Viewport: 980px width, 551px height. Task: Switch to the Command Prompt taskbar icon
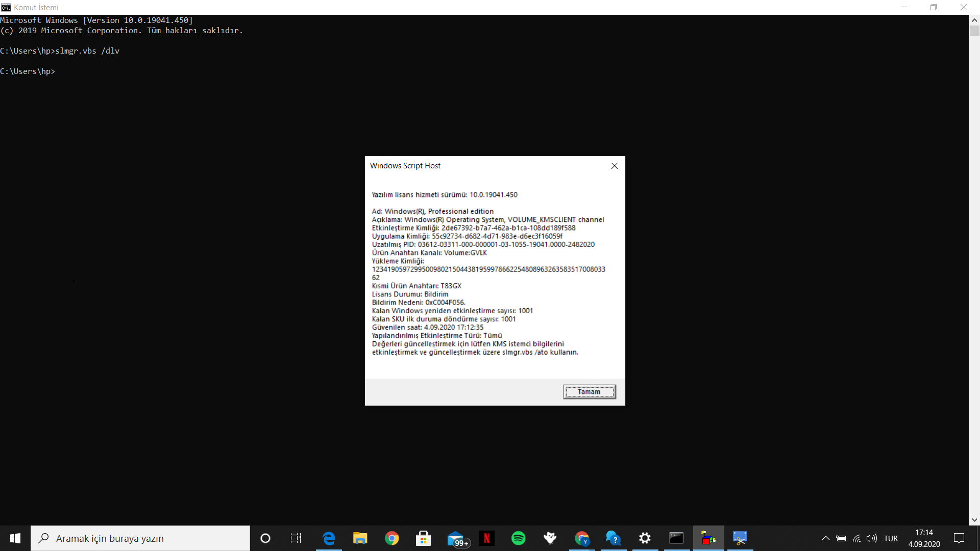coord(677,538)
